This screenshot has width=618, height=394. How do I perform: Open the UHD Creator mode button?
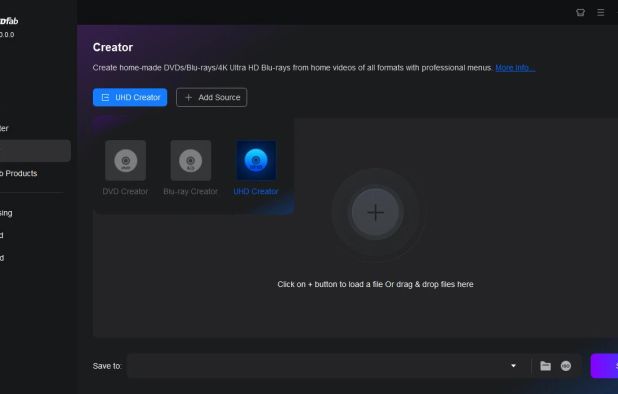point(130,97)
